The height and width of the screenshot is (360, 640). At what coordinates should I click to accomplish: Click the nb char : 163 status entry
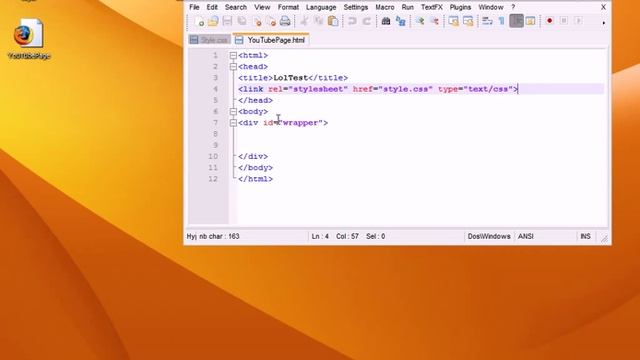[219, 236]
